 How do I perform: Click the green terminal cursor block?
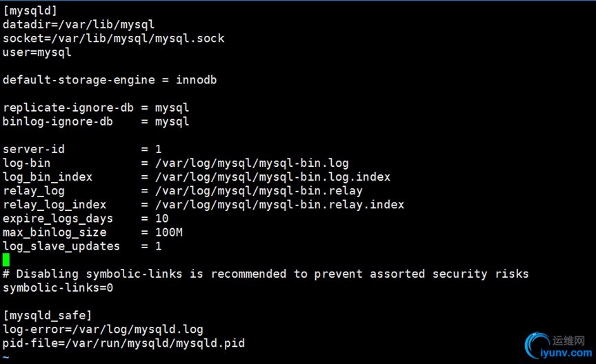(x=6, y=260)
